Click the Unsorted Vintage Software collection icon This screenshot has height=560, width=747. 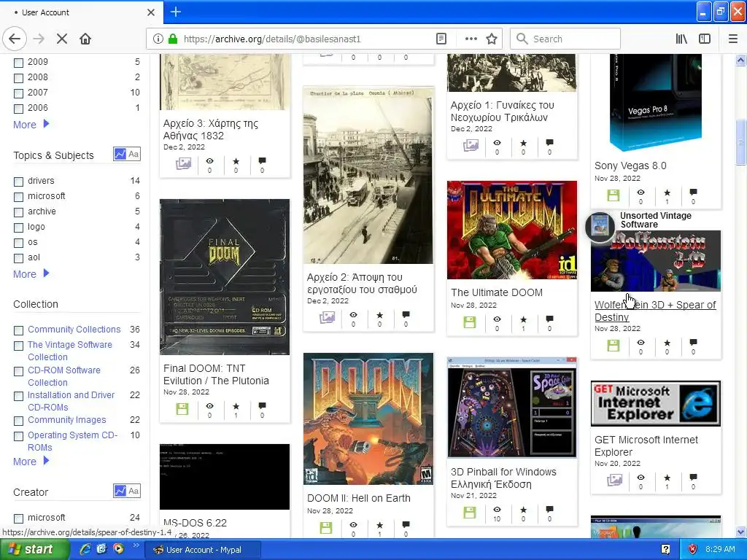[600, 226]
